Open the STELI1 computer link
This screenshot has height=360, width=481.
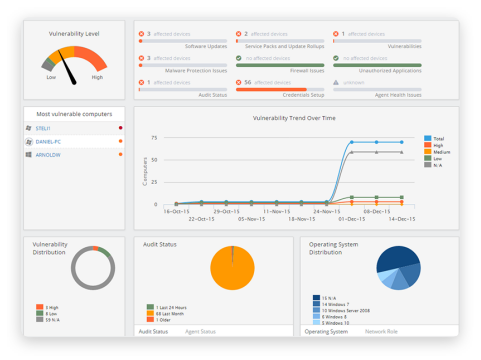[43, 128]
